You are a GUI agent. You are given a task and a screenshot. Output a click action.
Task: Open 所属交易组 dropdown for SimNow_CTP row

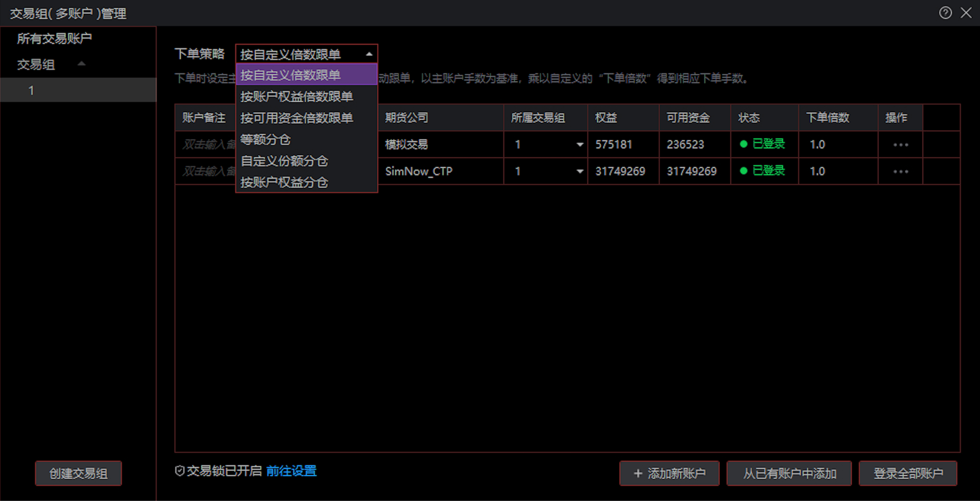579,171
